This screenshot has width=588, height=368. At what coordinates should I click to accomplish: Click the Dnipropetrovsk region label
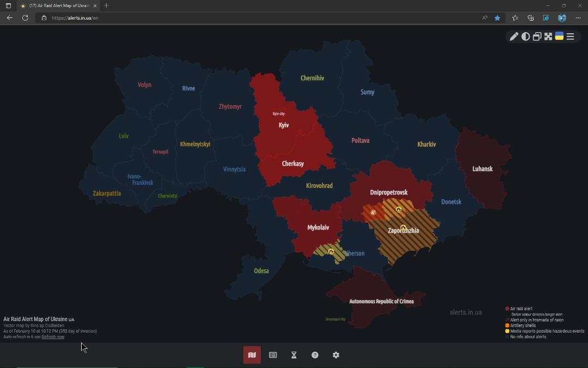[389, 192]
